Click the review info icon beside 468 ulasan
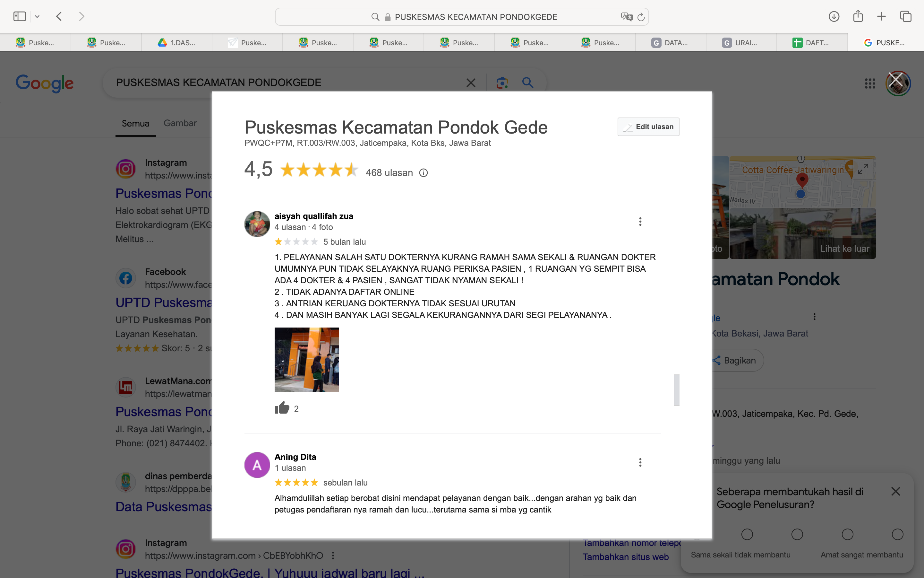 pyautogui.click(x=424, y=173)
